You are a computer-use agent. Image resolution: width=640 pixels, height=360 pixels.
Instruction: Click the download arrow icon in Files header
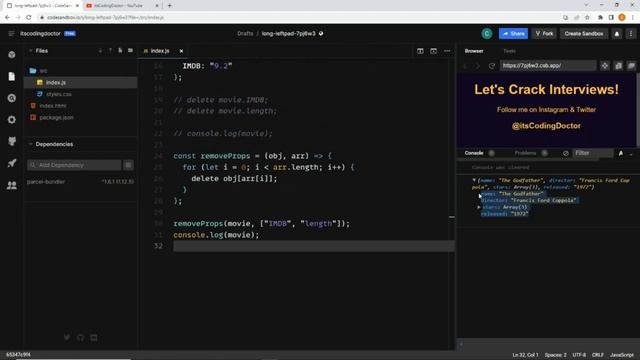[x=100, y=51]
